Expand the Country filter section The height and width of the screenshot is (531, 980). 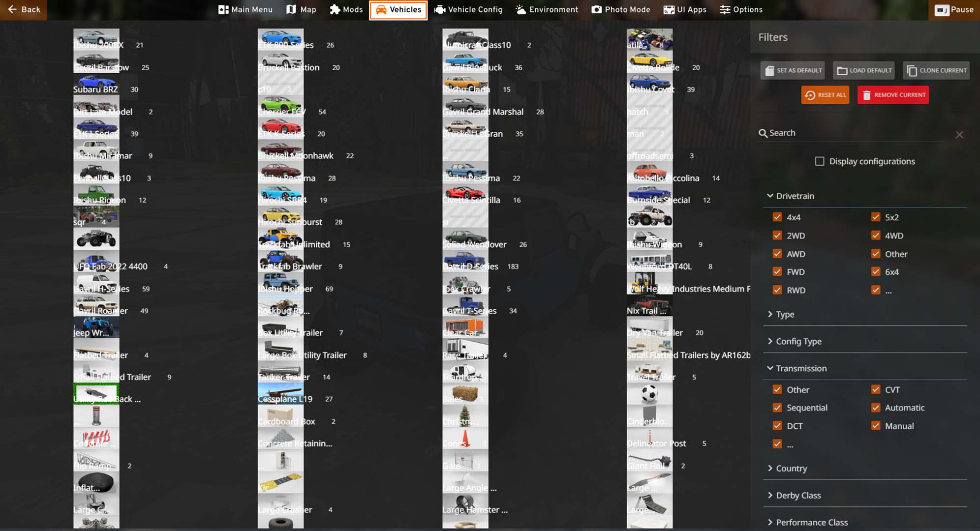pos(791,468)
